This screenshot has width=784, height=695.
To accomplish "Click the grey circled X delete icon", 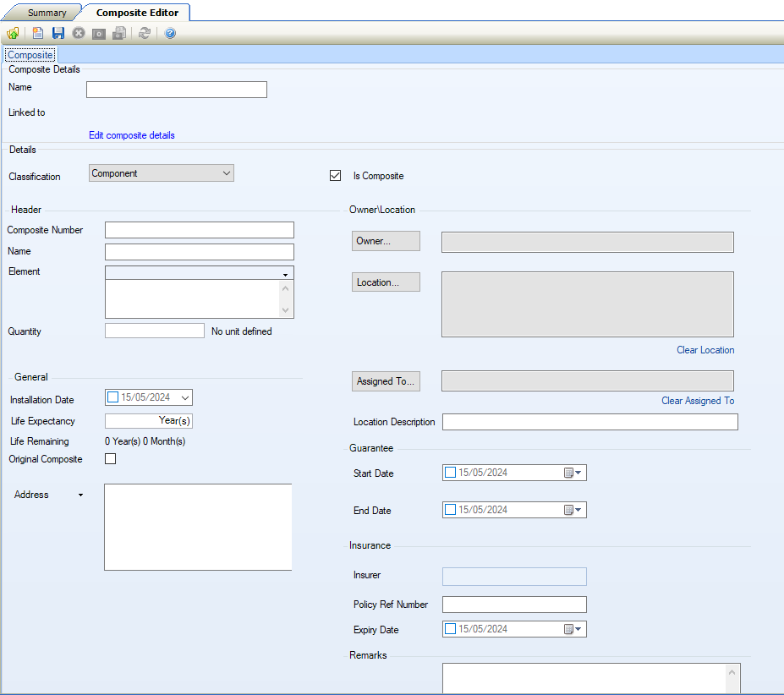I will coord(79,33).
